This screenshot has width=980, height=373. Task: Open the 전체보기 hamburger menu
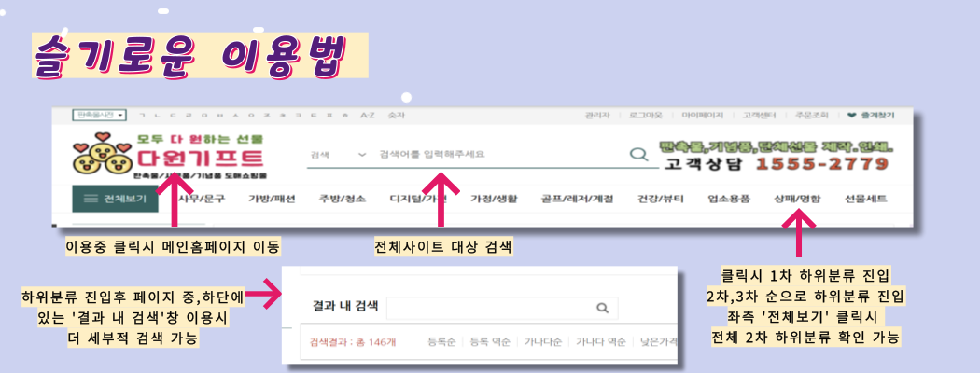(115, 199)
